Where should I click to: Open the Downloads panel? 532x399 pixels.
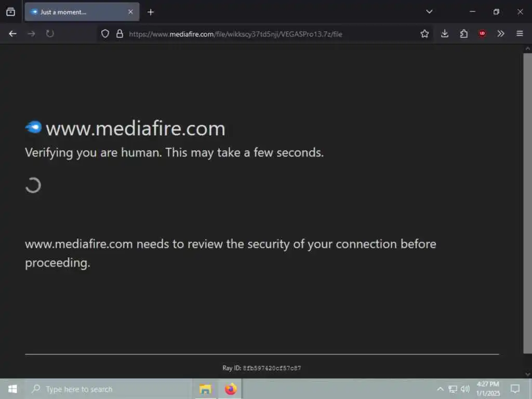pyautogui.click(x=445, y=34)
